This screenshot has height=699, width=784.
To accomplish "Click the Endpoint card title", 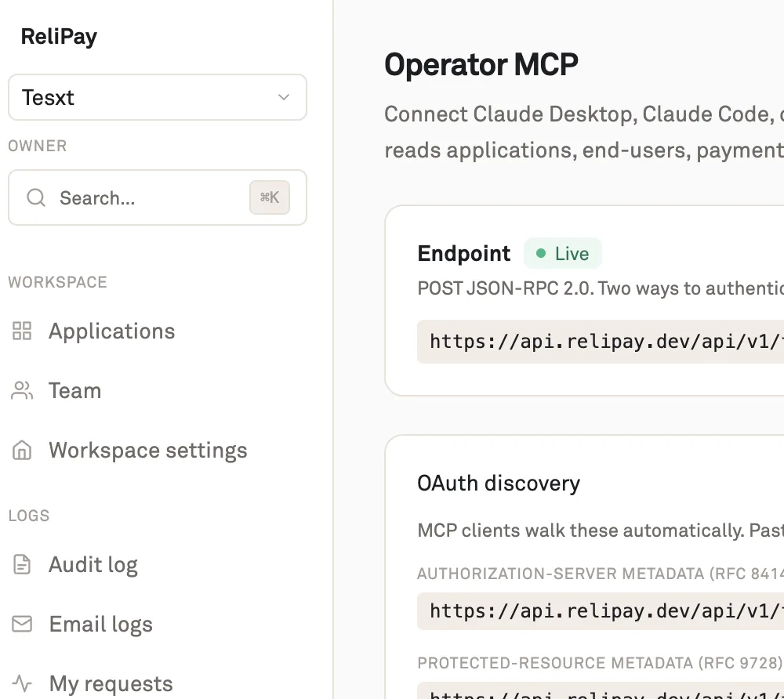I will point(464,253).
